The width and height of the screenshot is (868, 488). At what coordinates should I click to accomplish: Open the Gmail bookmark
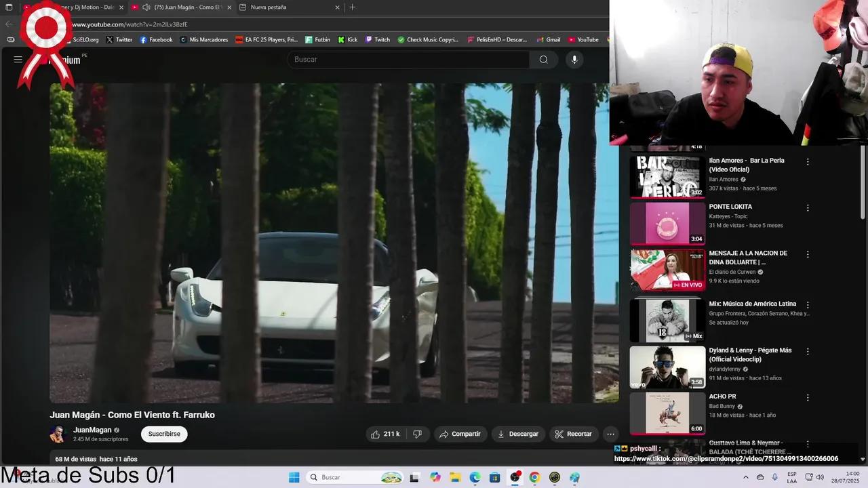point(548,40)
